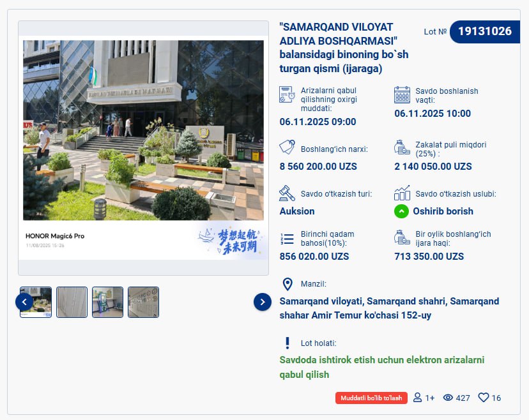Click the starting price tag icon
The height and width of the screenshot is (420, 529).
(x=287, y=147)
